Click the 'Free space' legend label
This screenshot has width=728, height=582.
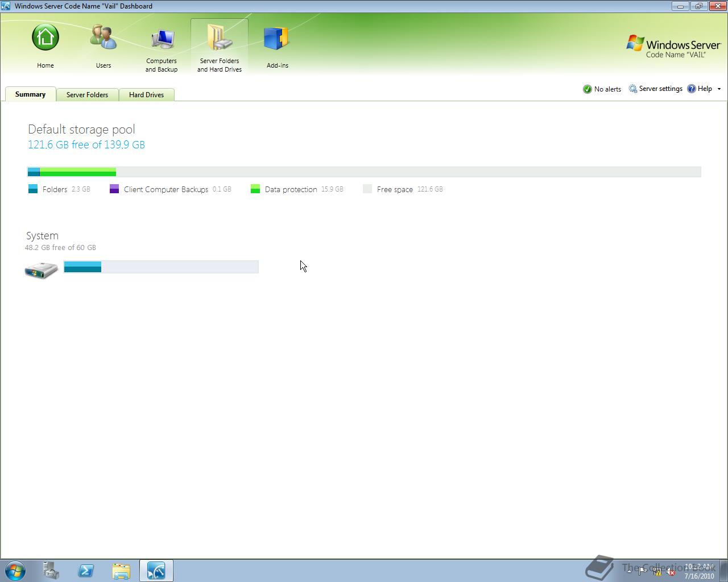[395, 189]
